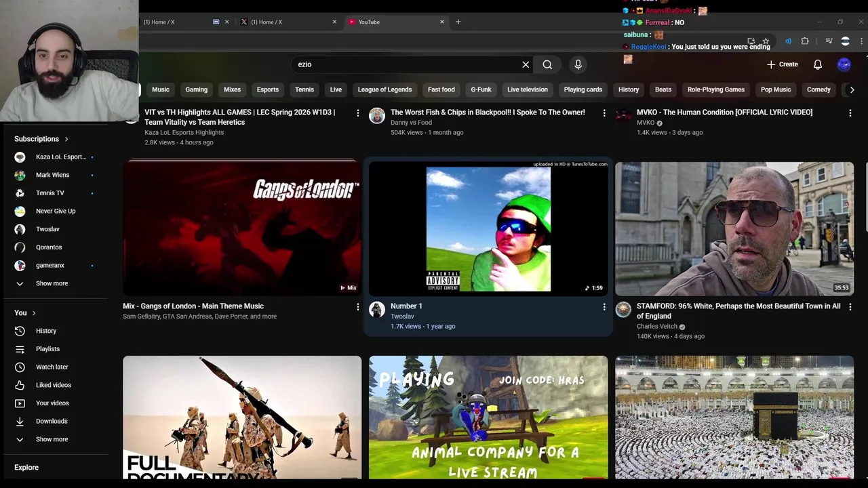Viewport: 868px width, 488px height.
Task: Open Twoslav channel avatar under Number 1
Action: pos(377,310)
